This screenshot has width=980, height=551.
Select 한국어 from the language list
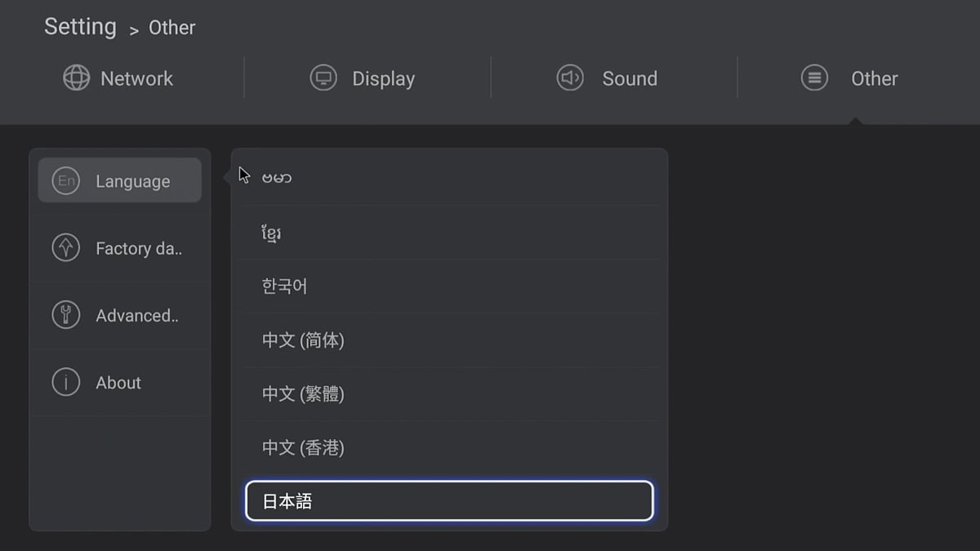click(449, 287)
